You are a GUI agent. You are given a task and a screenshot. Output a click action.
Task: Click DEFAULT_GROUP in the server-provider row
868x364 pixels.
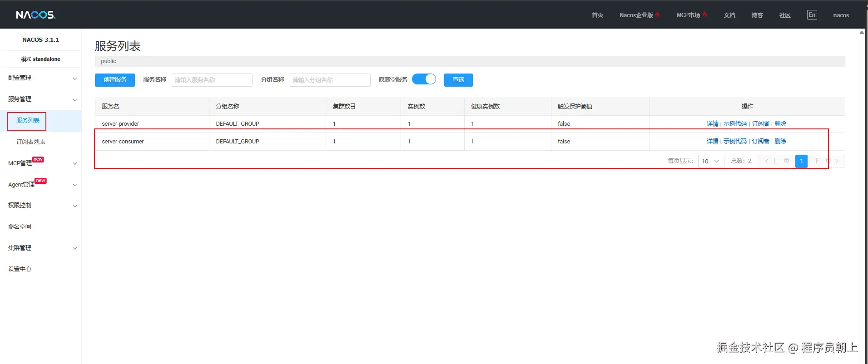point(238,124)
